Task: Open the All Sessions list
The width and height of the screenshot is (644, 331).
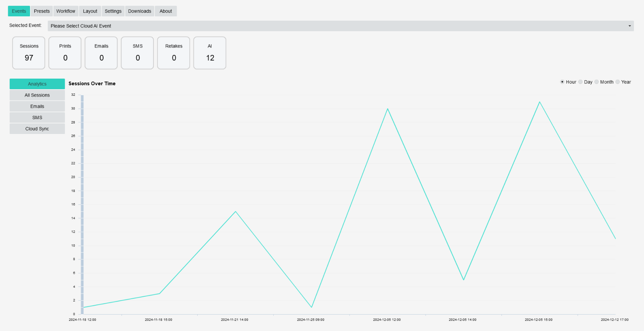Action: [x=37, y=95]
